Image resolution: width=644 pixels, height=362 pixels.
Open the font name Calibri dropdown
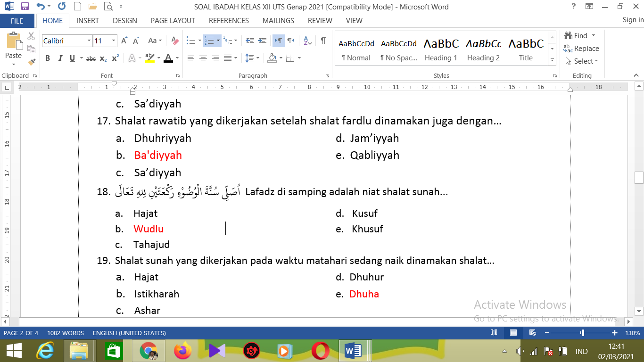tap(89, 41)
